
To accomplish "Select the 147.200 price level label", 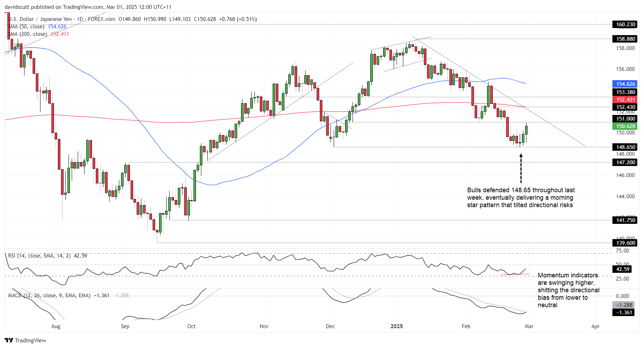I will [625, 162].
